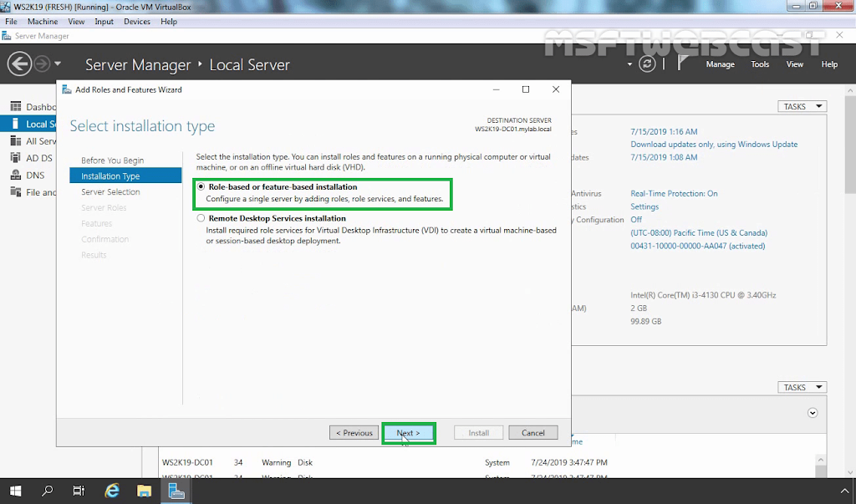Click the Next button
856x504 pixels.
(408, 432)
